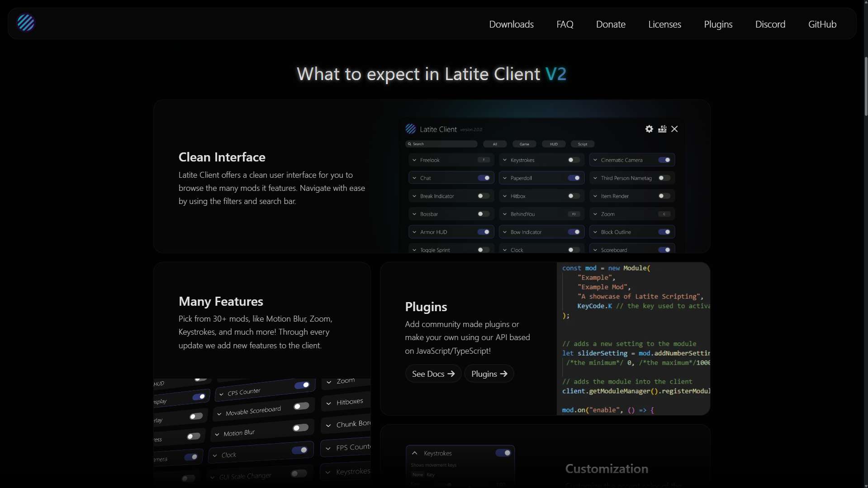Click the Latite Client logo in navbar
868x488 pixels.
coord(26,23)
